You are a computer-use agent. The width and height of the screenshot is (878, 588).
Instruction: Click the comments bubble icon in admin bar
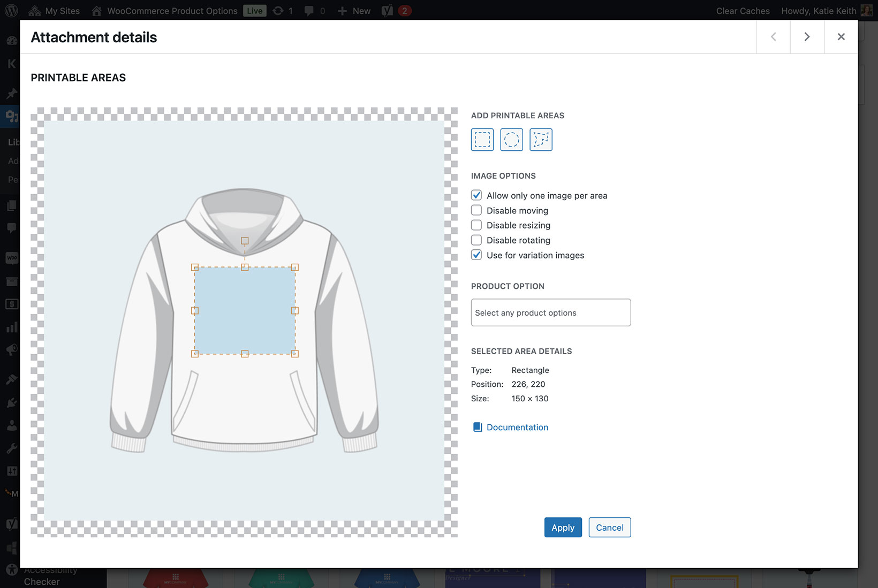[309, 10]
